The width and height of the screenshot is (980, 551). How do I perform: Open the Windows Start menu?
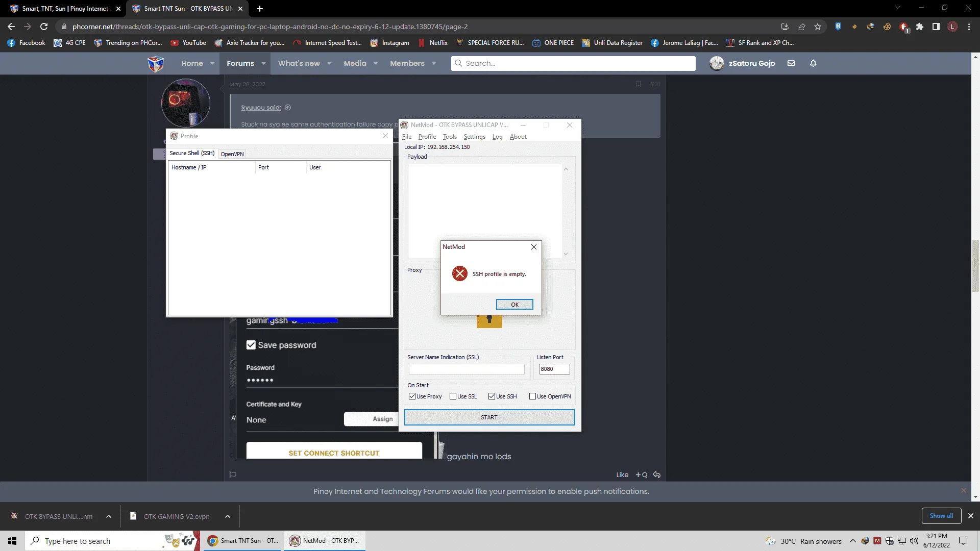12,541
